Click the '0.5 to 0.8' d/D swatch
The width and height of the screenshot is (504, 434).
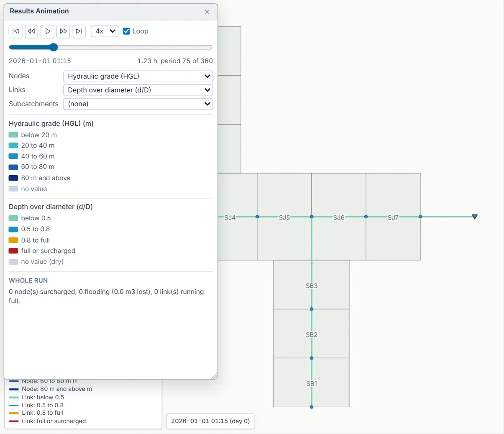[13, 229]
